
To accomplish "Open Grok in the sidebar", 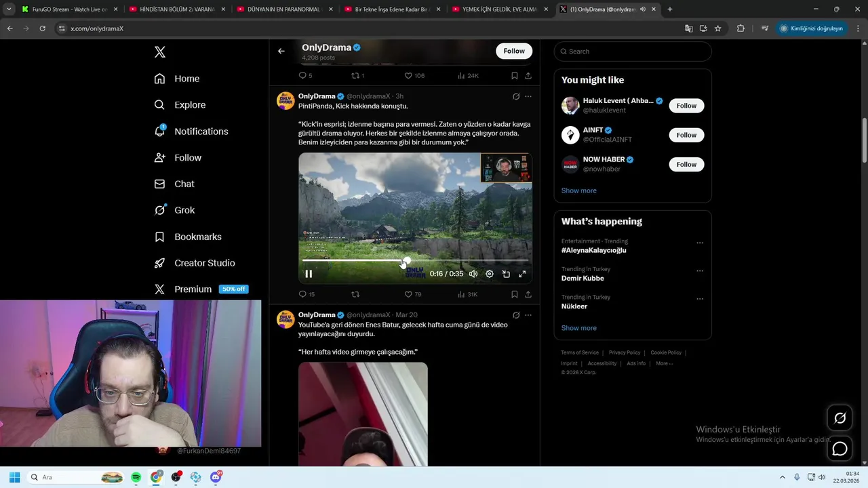I will point(174,210).
